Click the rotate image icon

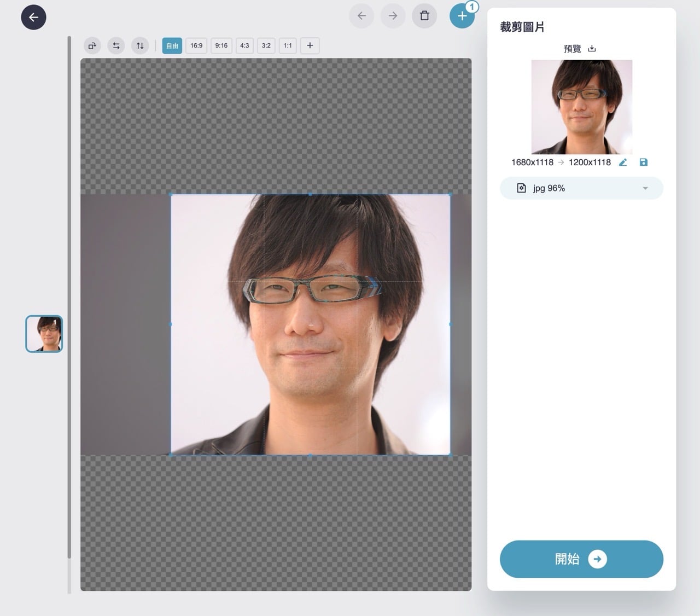point(92,46)
